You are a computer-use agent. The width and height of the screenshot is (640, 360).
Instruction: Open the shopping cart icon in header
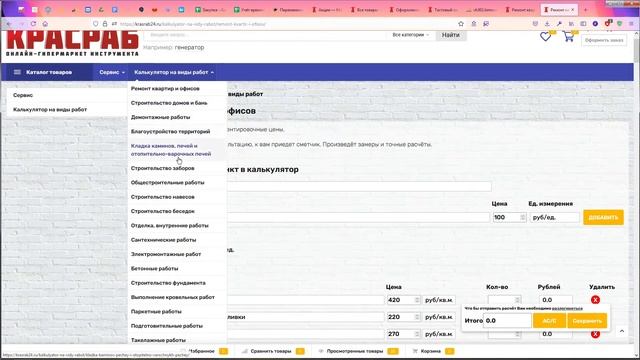click(x=569, y=37)
